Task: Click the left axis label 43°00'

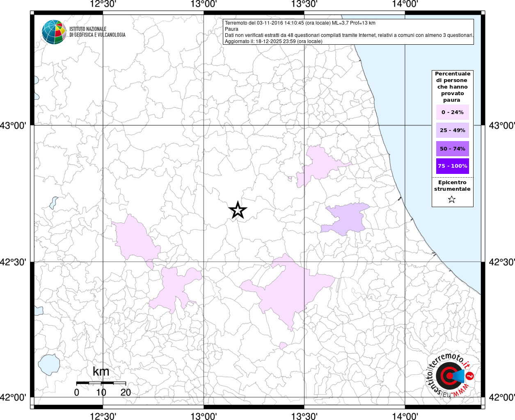Action: coord(13,126)
